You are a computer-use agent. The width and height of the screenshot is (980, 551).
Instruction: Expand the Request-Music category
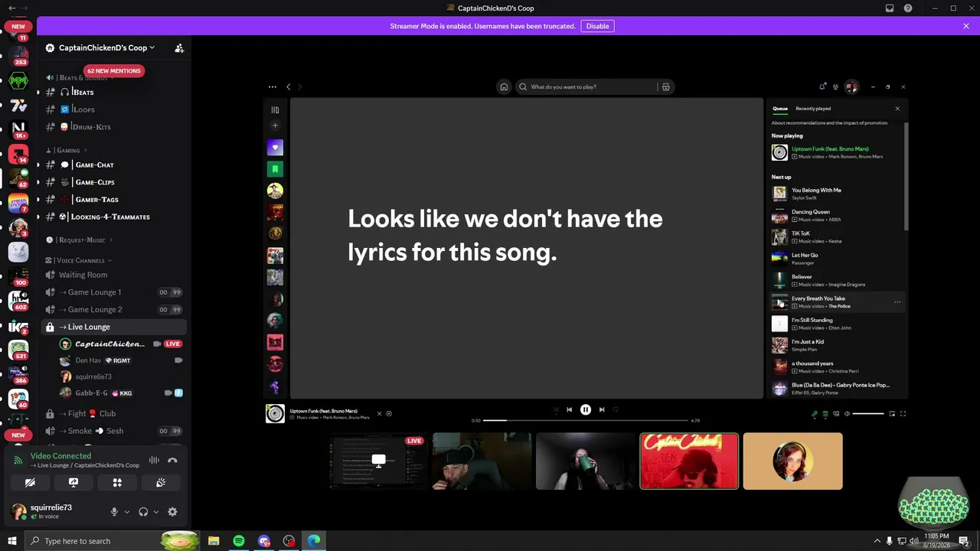click(x=79, y=240)
